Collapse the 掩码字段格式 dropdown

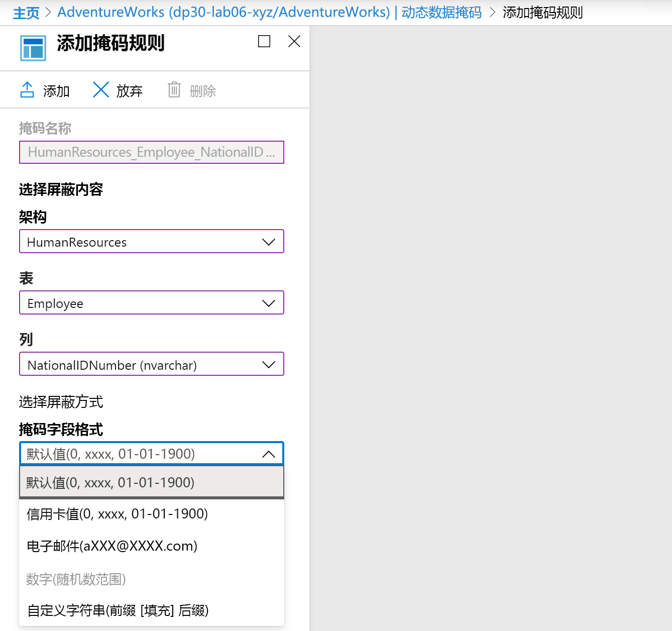268,453
